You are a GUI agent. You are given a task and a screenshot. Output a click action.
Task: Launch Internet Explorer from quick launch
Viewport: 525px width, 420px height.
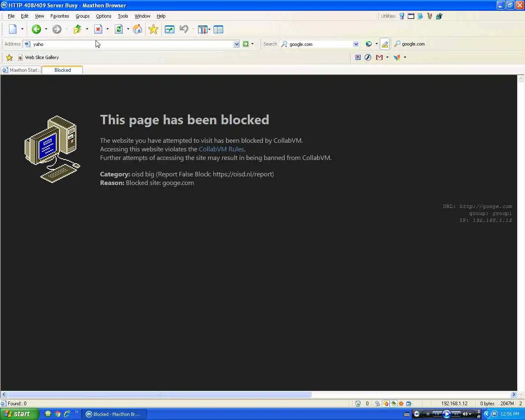coord(67,414)
